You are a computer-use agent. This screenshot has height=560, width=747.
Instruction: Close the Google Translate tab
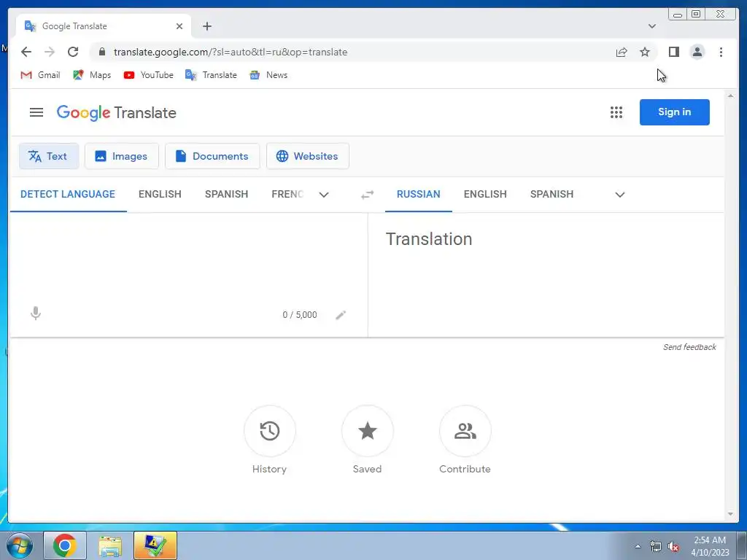tap(179, 26)
